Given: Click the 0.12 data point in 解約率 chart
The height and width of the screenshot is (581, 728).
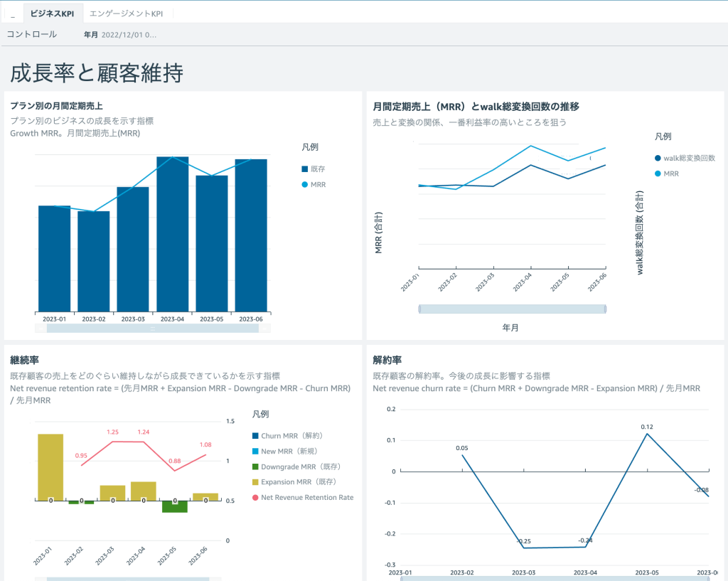Looking at the screenshot, I should point(647,434).
